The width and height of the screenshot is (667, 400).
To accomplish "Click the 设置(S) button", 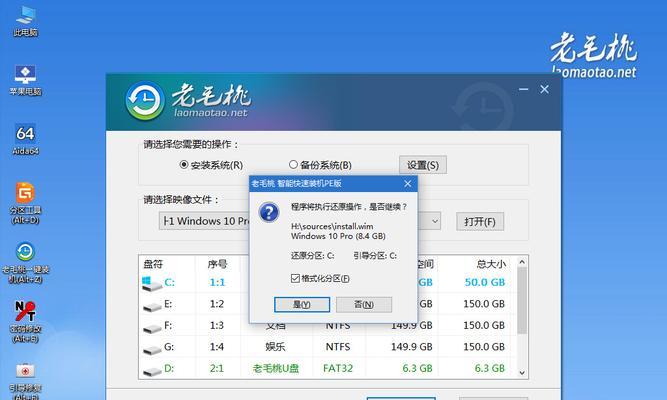I will click(x=423, y=165).
